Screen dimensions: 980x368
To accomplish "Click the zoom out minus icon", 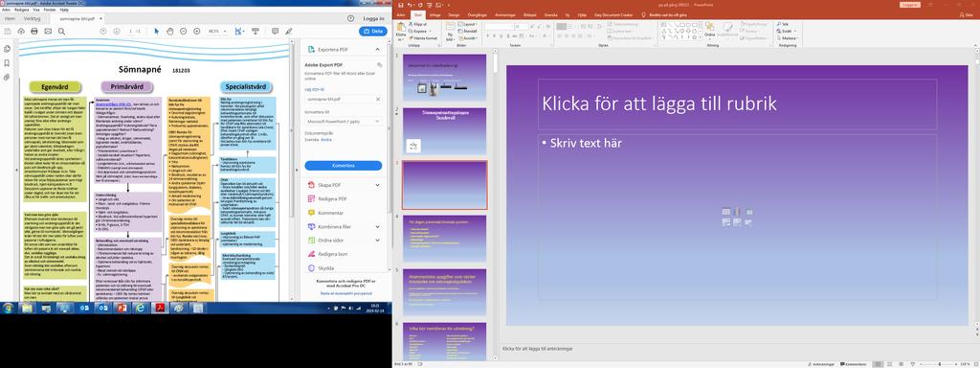I will [x=183, y=32].
